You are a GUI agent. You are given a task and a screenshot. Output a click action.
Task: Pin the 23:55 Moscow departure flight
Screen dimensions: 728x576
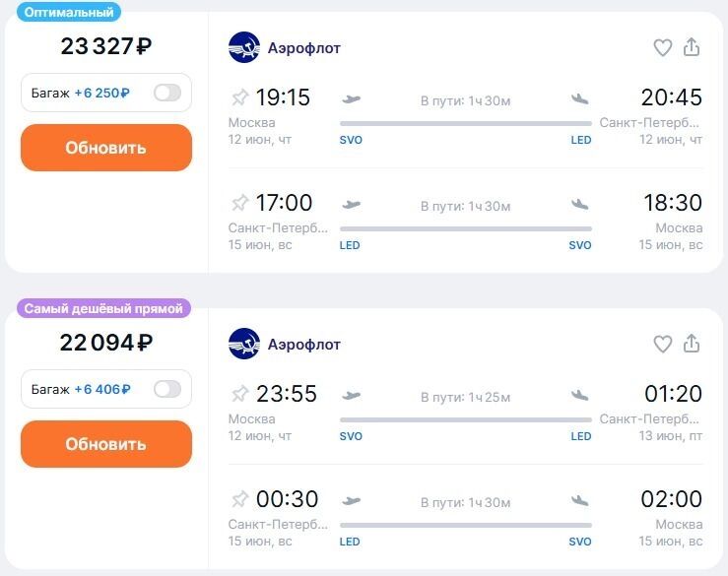click(239, 394)
